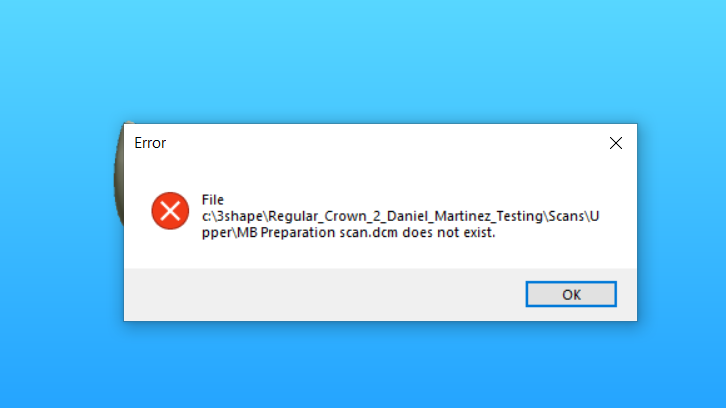Click the white space under the error message

tap(380, 254)
